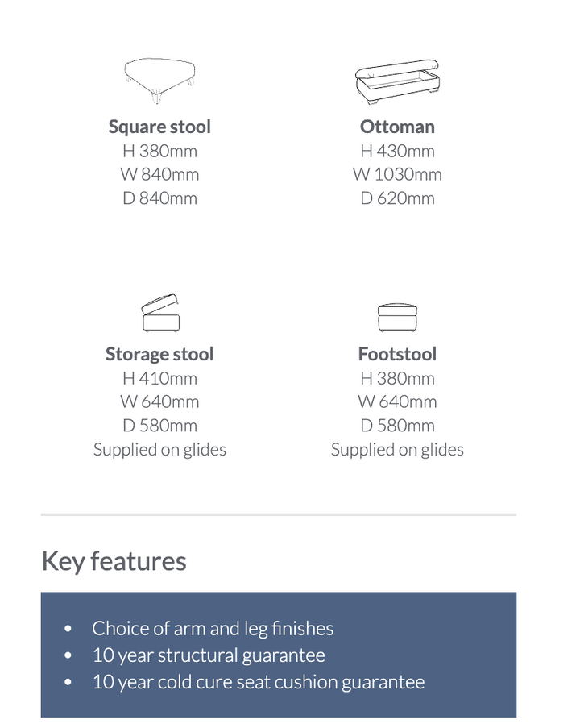Click the Key features heading
The width and height of the screenshot is (580, 728).
[x=114, y=561]
